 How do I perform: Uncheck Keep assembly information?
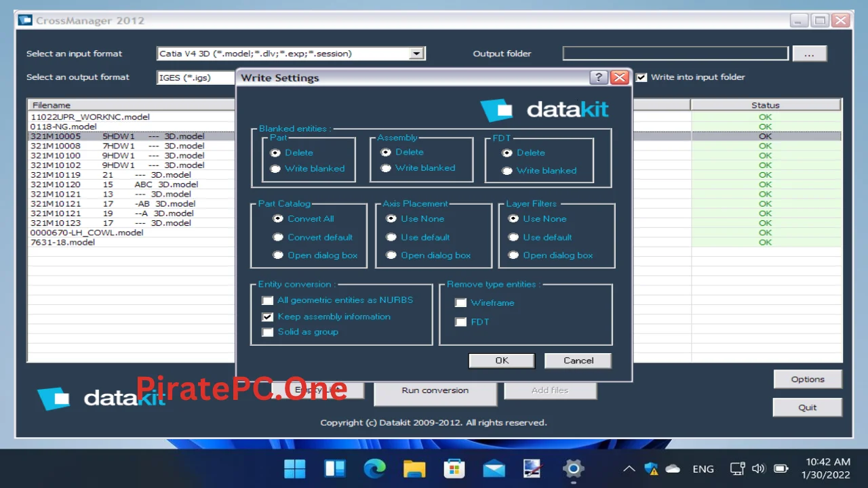[x=268, y=317]
